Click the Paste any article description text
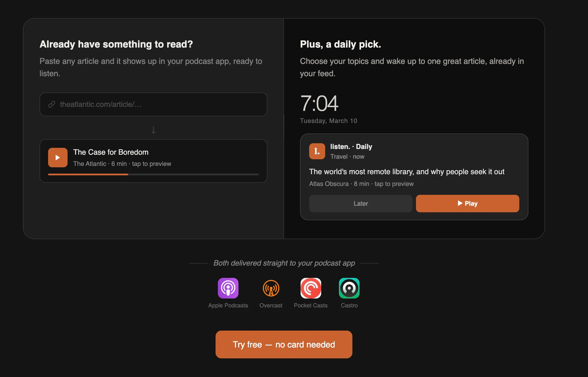The image size is (588, 377). coord(151,67)
